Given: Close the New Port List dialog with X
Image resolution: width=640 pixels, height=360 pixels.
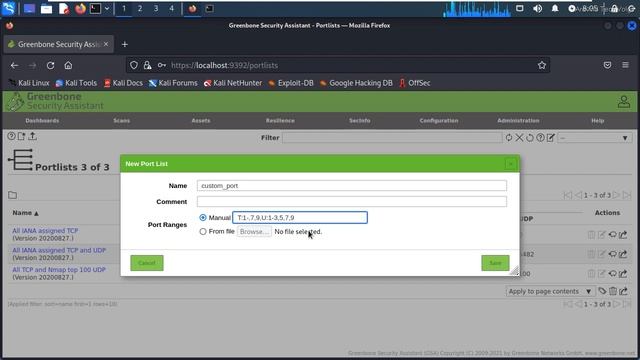Looking at the screenshot, I should click(511, 164).
